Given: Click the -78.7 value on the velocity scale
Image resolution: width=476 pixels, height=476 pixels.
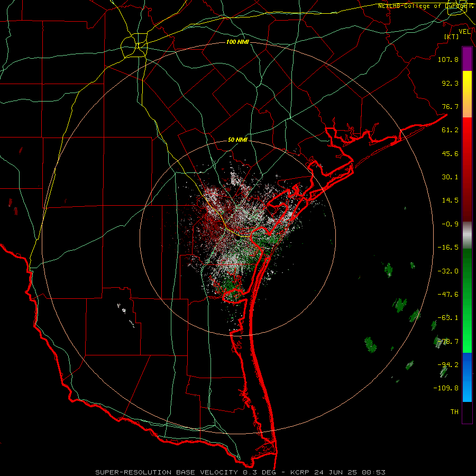Looking at the screenshot, I should (x=448, y=342).
